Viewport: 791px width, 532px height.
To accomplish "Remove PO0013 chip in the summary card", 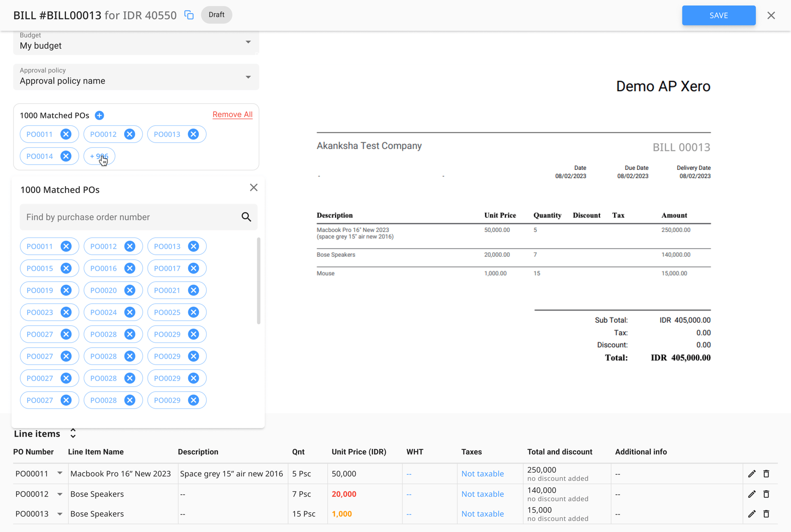I will tap(193, 134).
